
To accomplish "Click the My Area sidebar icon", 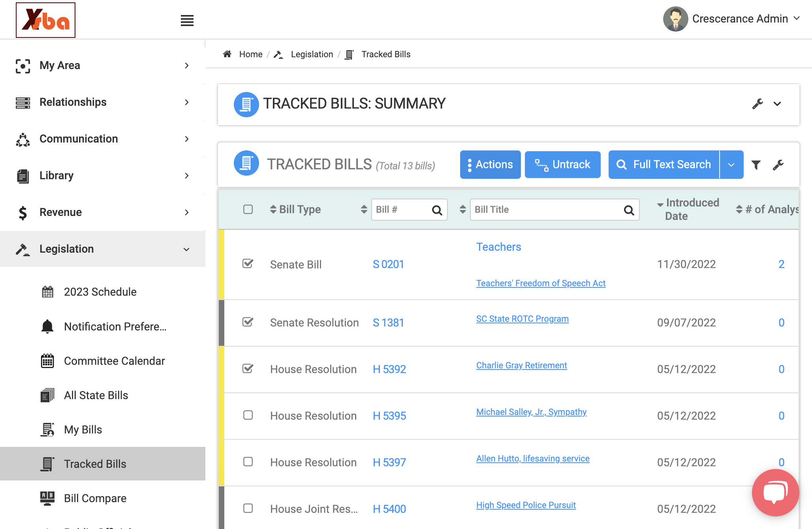I will (x=23, y=66).
